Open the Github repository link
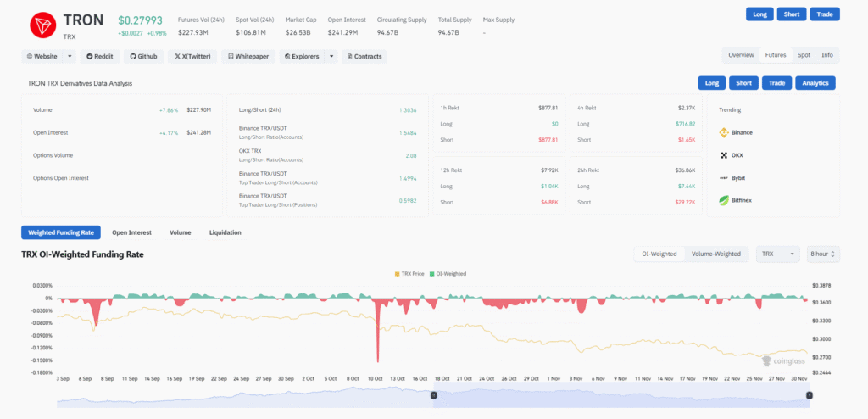 tap(143, 56)
